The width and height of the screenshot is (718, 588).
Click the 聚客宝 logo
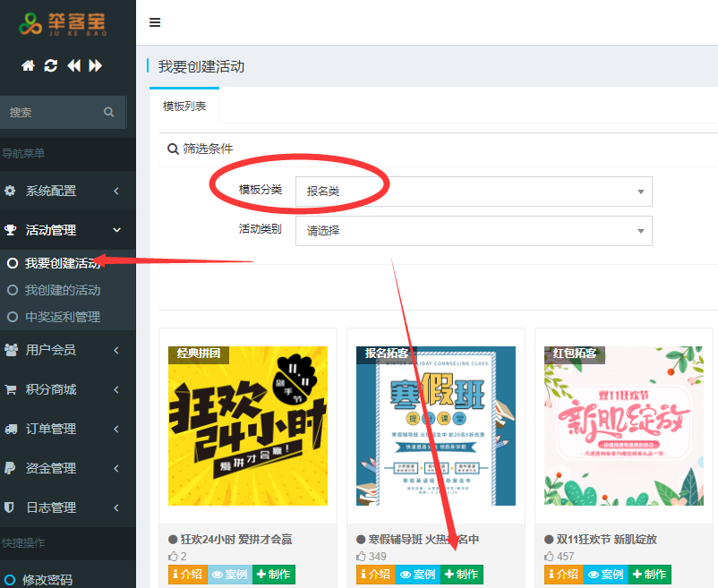tap(64, 24)
